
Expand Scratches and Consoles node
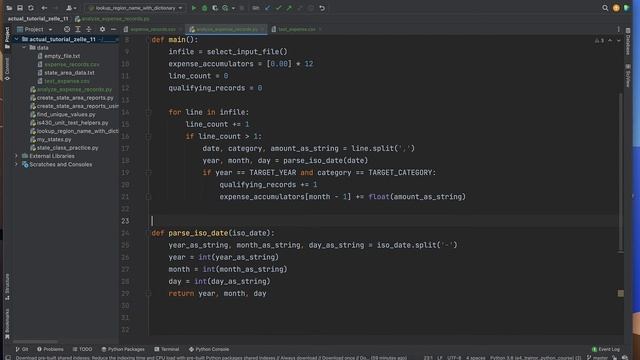(17, 164)
